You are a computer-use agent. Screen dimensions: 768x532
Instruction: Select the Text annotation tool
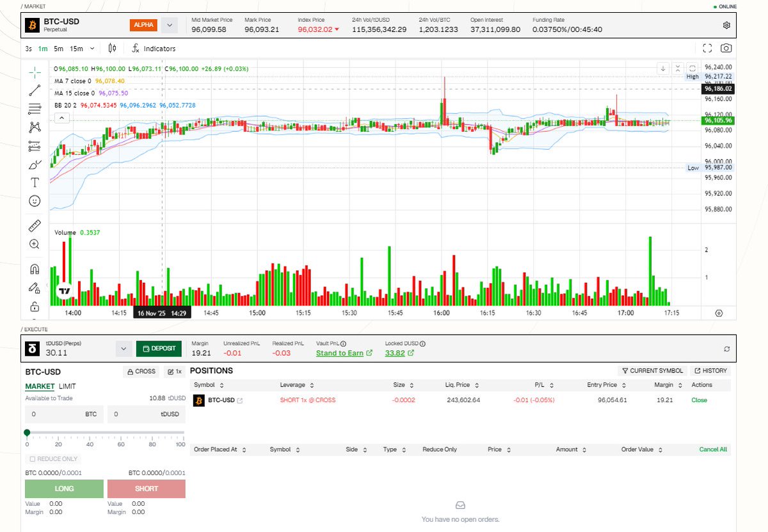pyautogui.click(x=35, y=182)
